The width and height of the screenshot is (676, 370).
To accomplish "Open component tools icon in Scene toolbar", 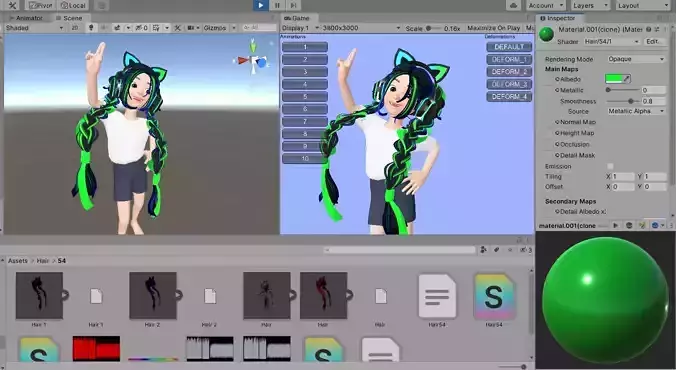I will click(178, 28).
